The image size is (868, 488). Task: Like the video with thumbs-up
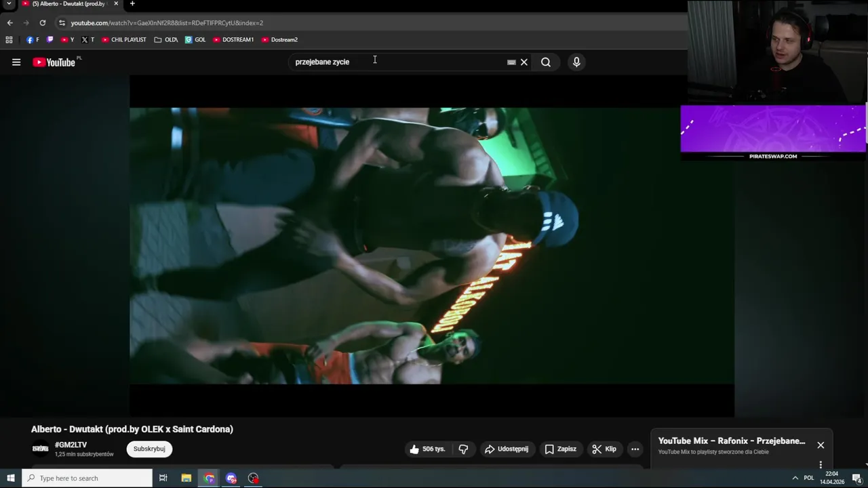tap(427, 449)
